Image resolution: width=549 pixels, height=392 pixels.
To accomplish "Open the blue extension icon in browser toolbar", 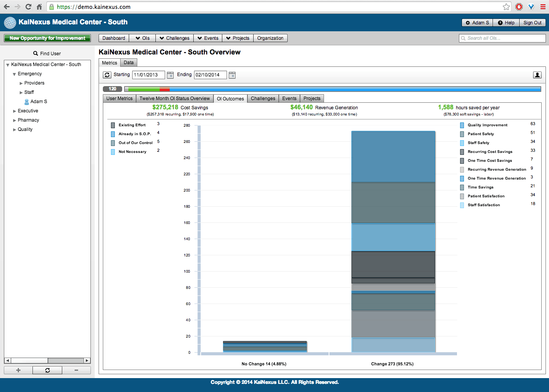I will point(531,7).
